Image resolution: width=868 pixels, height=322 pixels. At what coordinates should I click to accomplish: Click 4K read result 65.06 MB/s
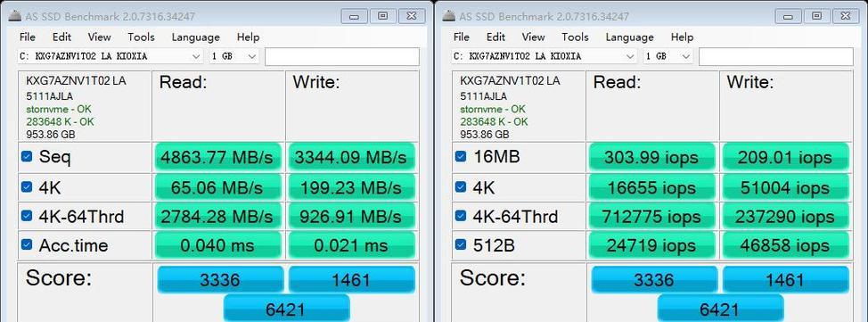pyautogui.click(x=217, y=186)
